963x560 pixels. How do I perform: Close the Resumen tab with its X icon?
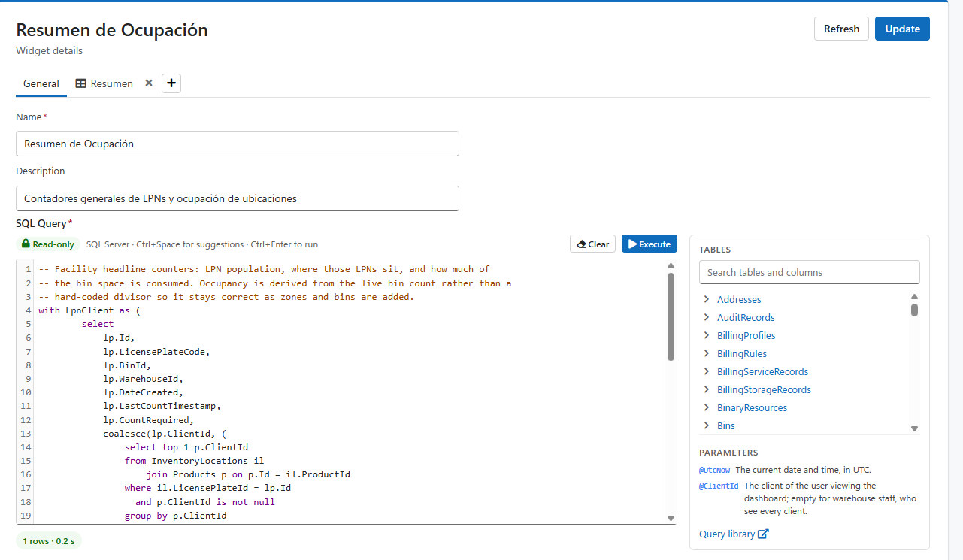(149, 83)
